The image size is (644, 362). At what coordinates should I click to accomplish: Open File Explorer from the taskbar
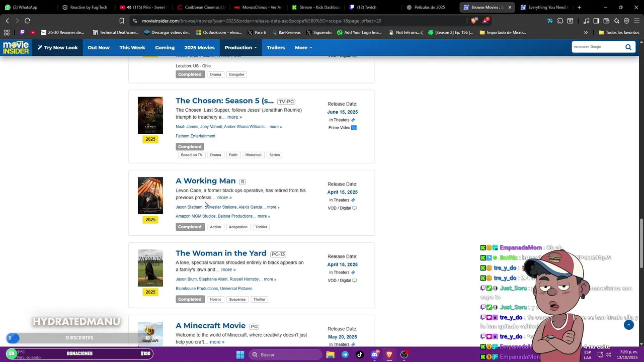330,354
